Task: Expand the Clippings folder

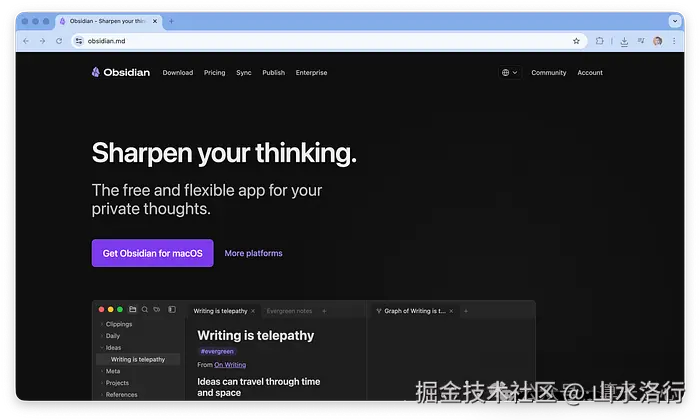Action: point(118,324)
